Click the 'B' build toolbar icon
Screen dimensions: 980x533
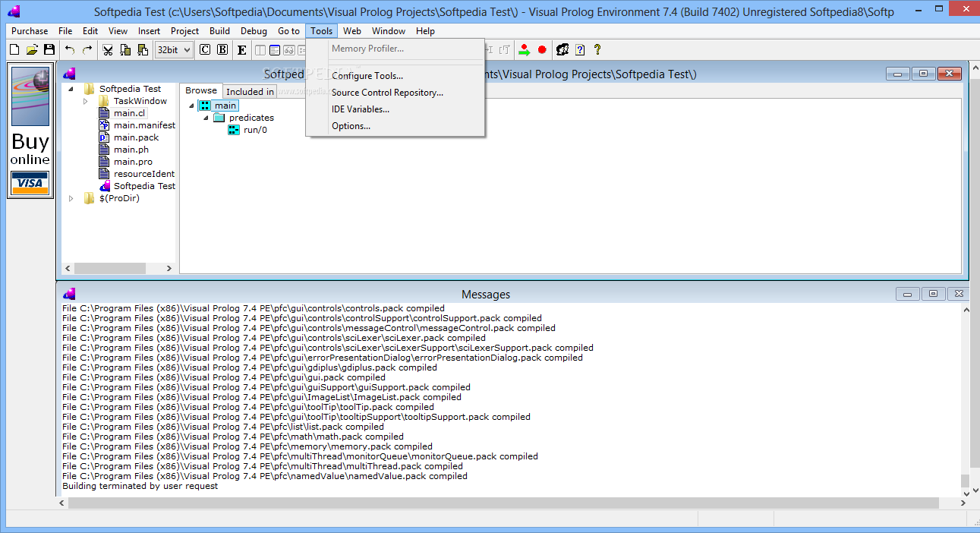(x=222, y=50)
